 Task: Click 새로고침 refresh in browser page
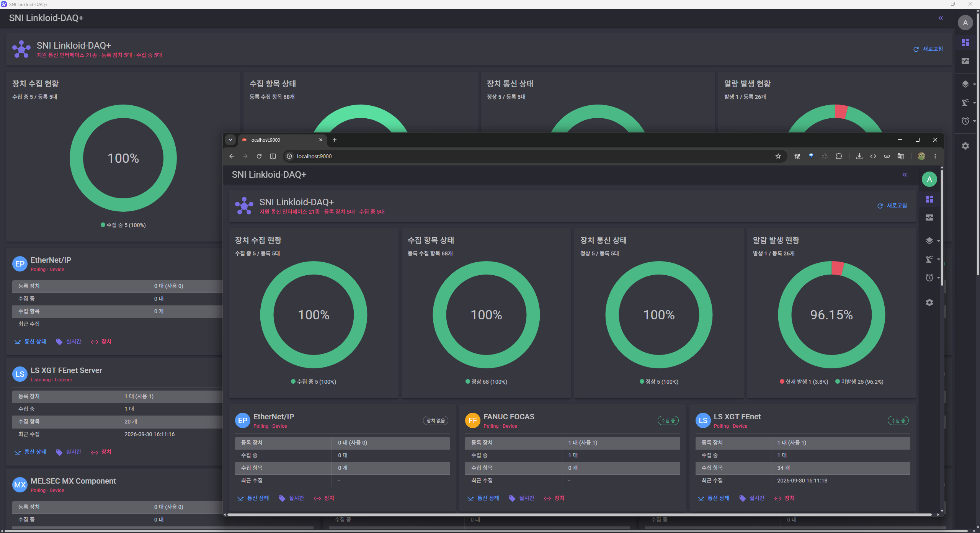892,206
